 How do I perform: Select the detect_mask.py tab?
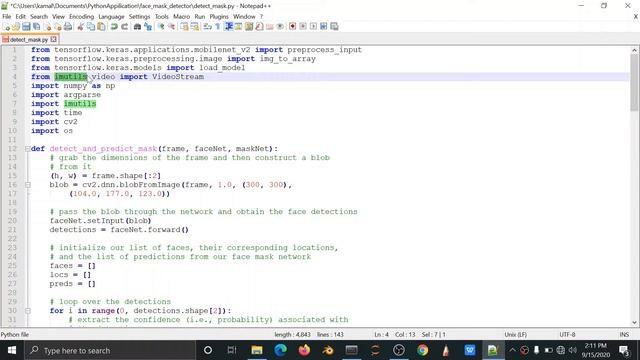tap(29, 40)
